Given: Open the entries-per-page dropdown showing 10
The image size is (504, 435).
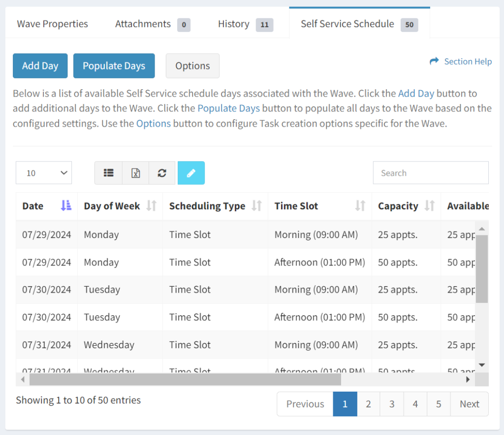Looking at the screenshot, I should [x=43, y=173].
